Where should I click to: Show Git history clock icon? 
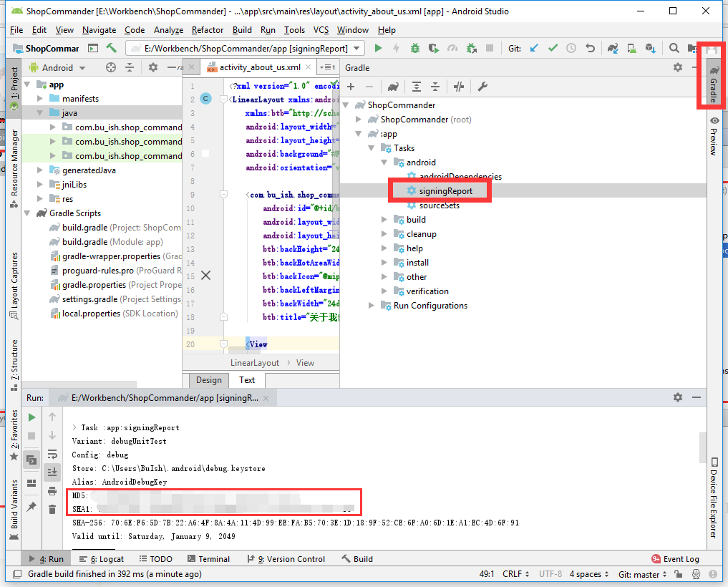point(571,48)
